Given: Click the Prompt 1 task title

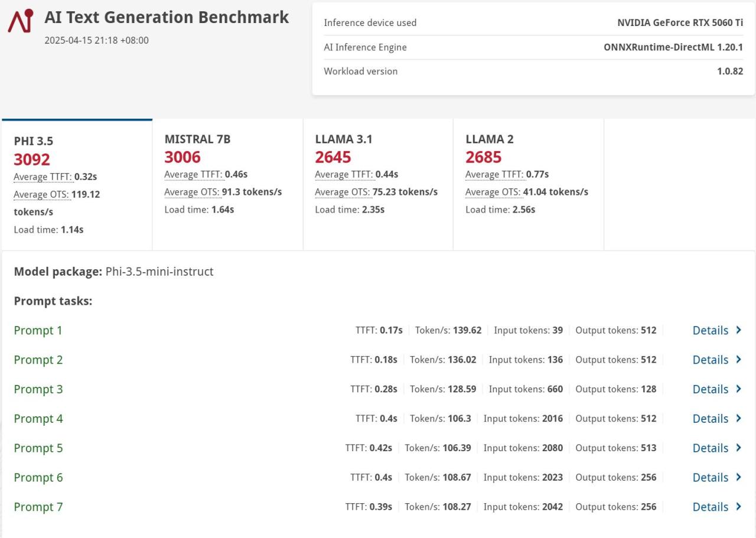Looking at the screenshot, I should [x=38, y=330].
